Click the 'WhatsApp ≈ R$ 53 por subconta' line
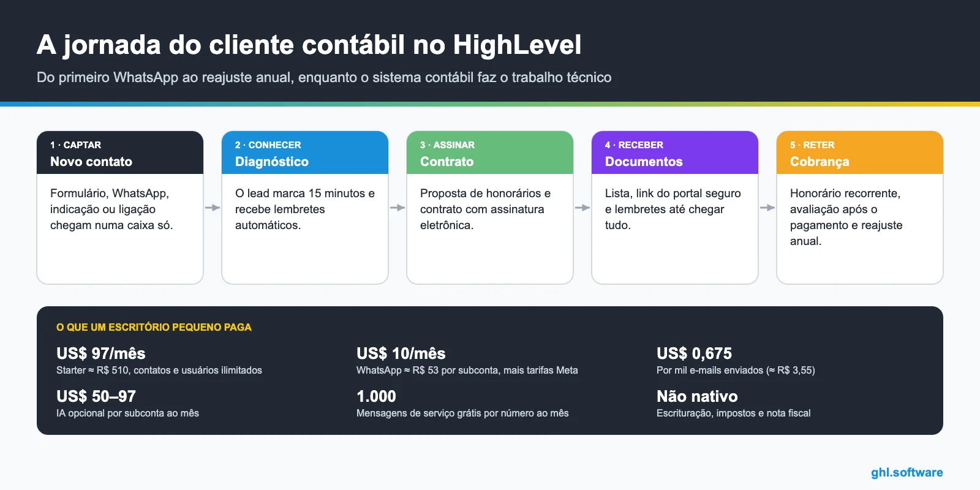 coord(467,370)
